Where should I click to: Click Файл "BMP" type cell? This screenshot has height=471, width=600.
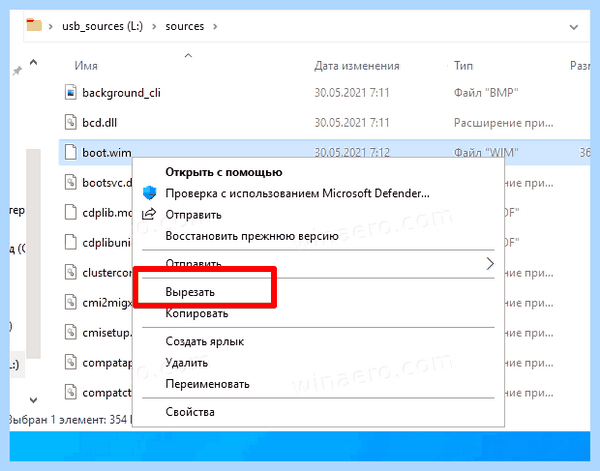(486, 93)
